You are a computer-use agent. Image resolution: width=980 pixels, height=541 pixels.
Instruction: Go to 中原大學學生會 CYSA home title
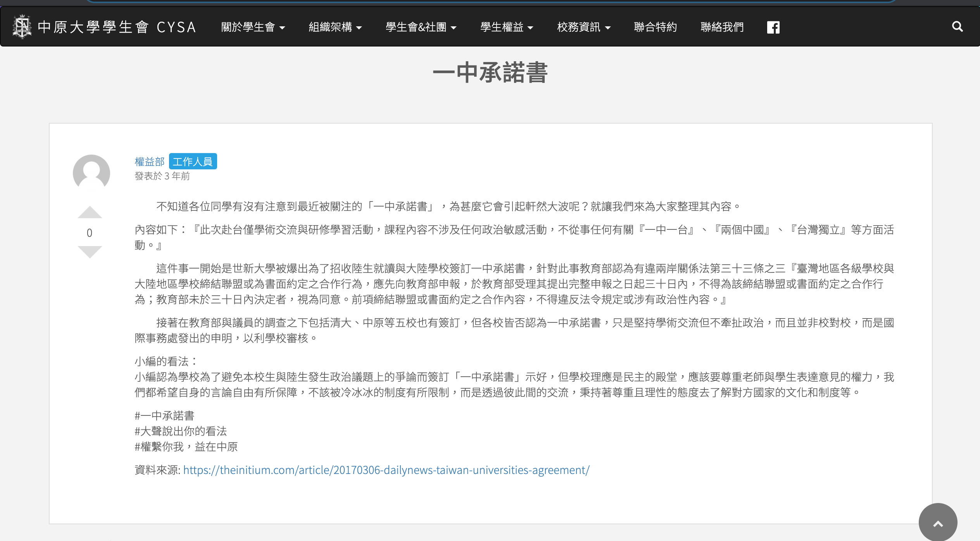tap(117, 27)
